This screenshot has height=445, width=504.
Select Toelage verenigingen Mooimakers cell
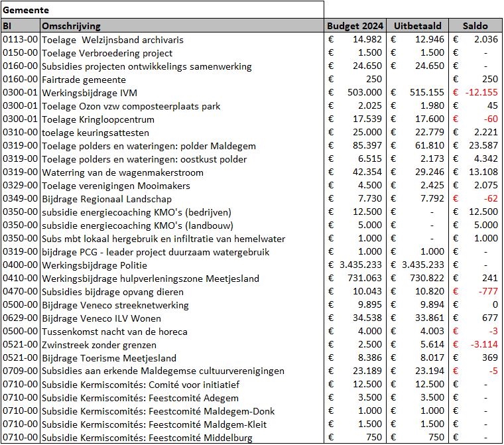182,186
